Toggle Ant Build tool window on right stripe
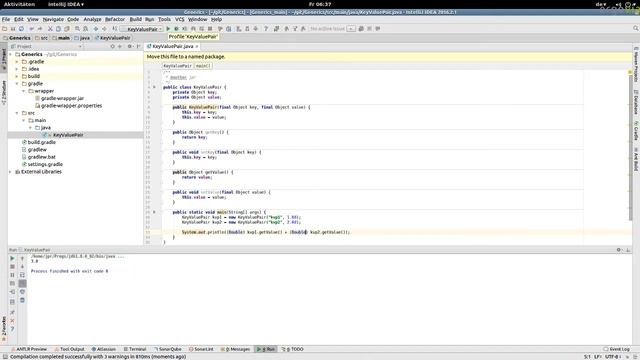640x360 pixels. pyautogui.click(x=636, y=159)
